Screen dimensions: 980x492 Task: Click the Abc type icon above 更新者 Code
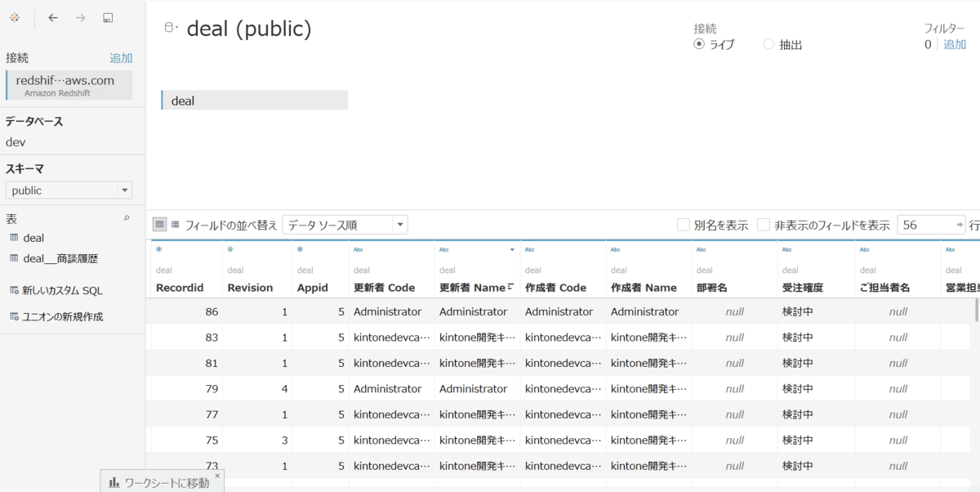tap(359, 249)
